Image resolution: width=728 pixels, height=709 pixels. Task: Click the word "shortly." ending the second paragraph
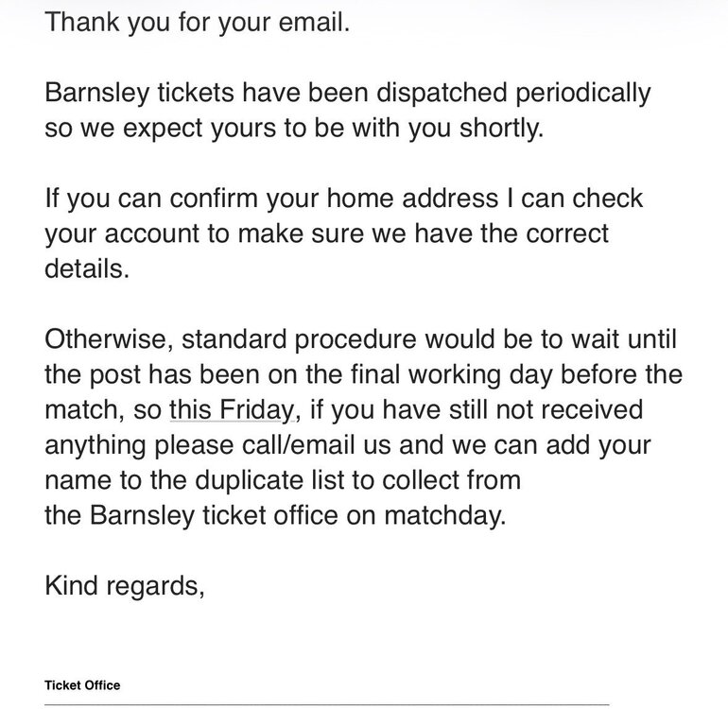(501, 128)
